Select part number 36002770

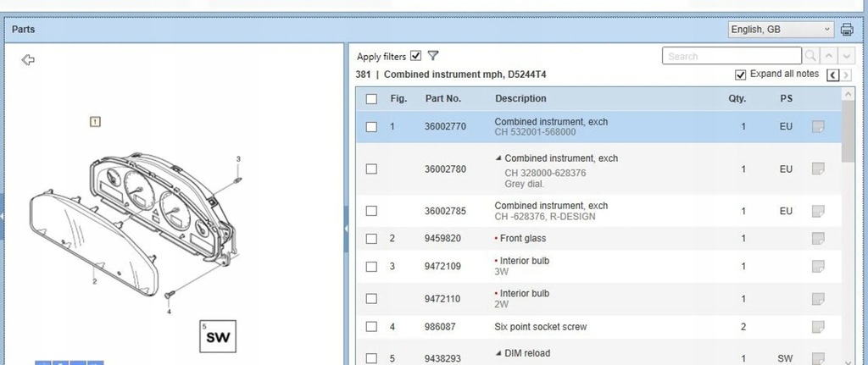click(x=445, y=127)
